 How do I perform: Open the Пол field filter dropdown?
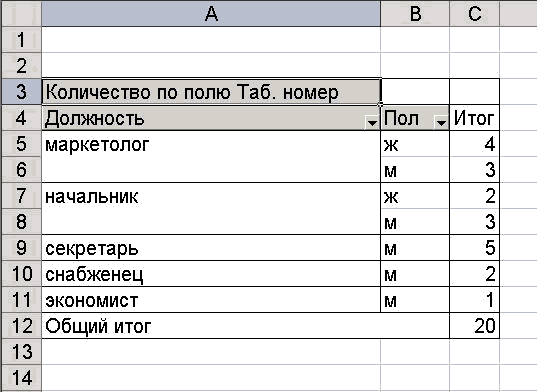coord(441,122)
